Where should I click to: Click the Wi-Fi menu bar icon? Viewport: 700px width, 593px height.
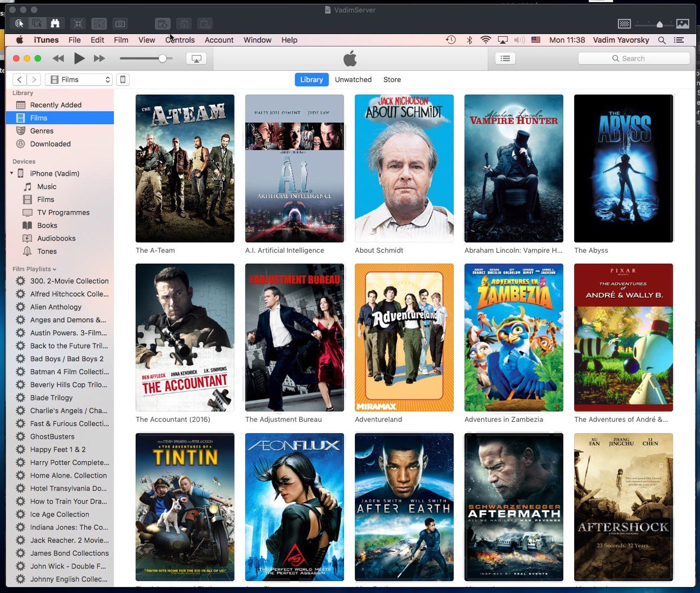click(486, 40)
